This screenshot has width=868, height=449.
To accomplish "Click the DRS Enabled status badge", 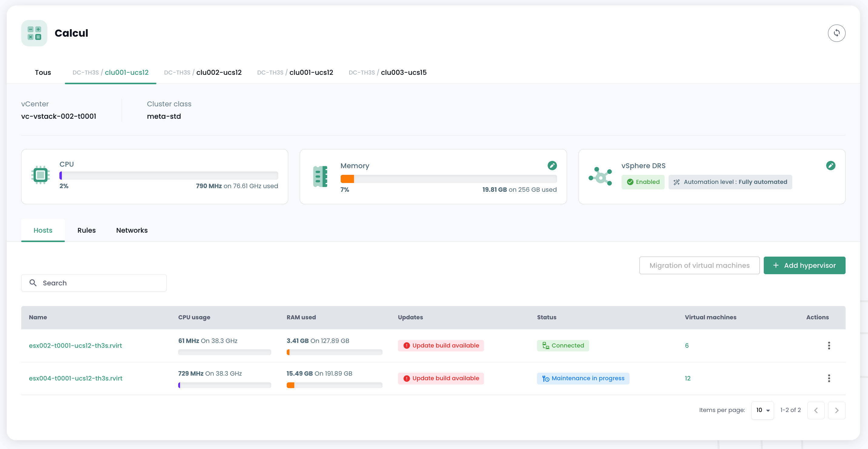I will click(643, 182).
